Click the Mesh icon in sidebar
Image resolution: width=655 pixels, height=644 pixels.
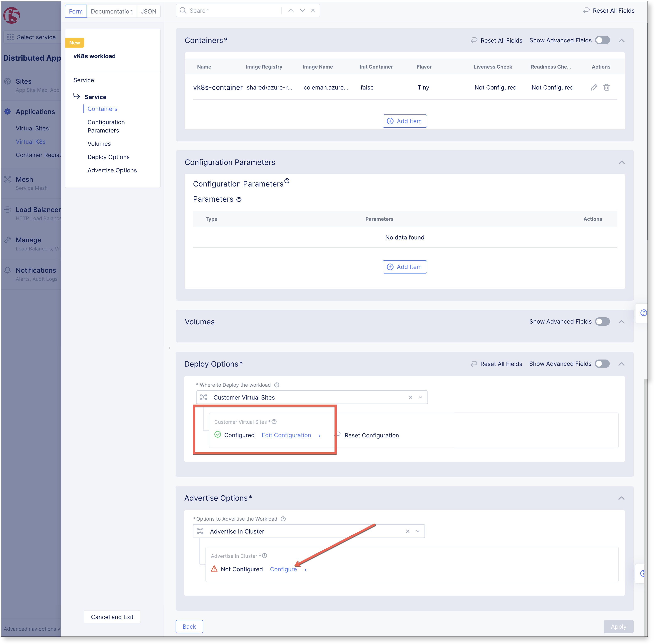pyautogui.click(x=7, y=179)
